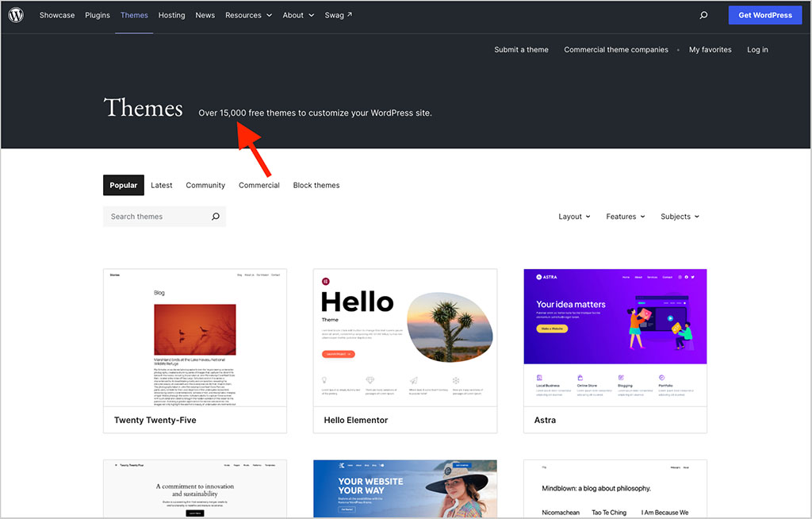
Task: Open the Hello Elementor theme thumbnail
Action: point(405,337)
